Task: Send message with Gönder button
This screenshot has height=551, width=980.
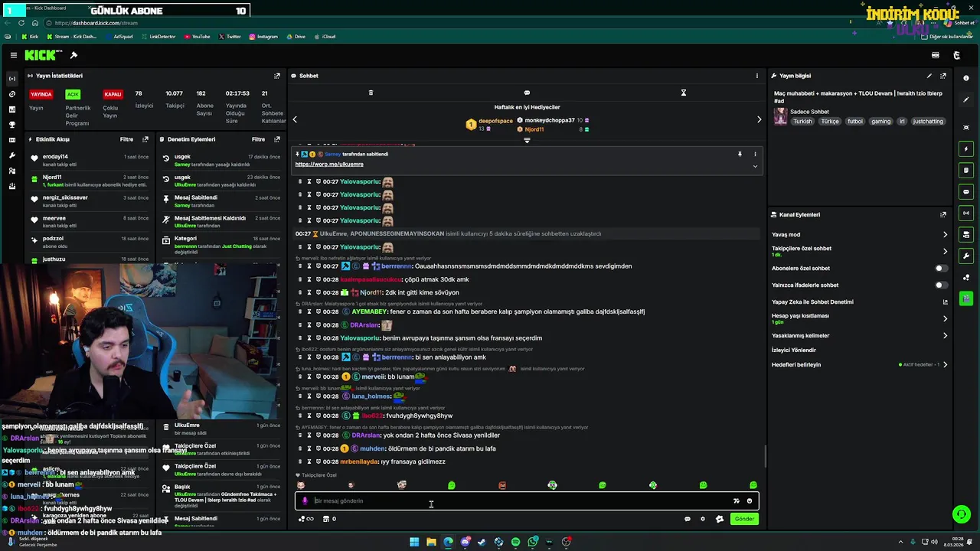Action: point(744,519)
